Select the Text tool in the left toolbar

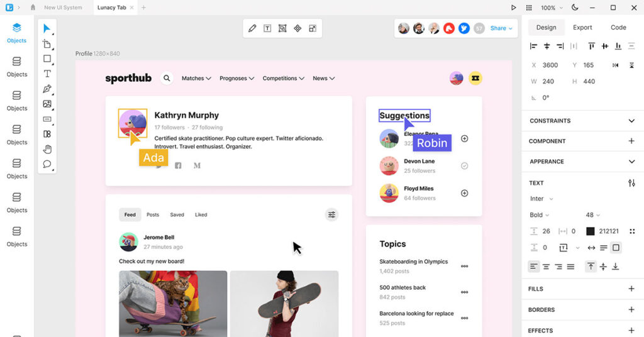click(x=47, y=74)
